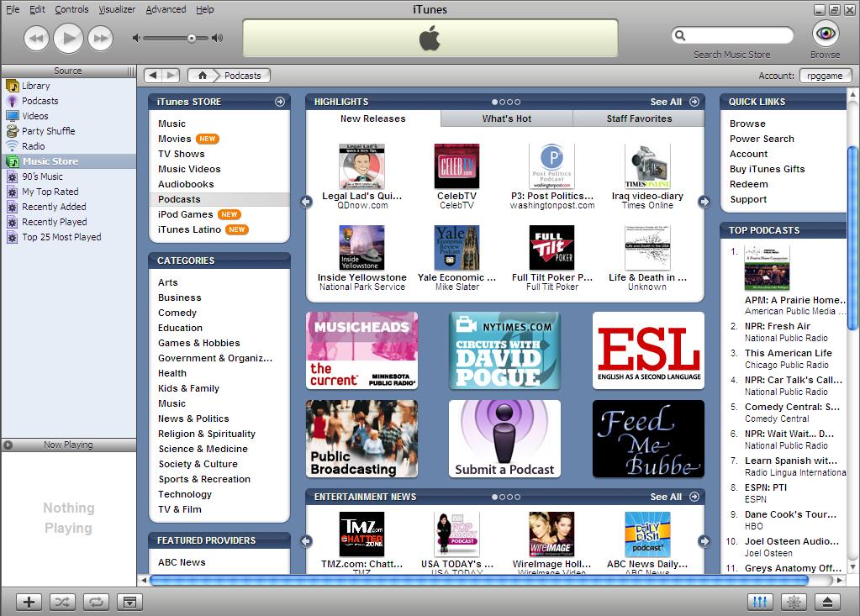Open the Advanced menu
This screenshot has height=616, width=860.
point(166,9)
